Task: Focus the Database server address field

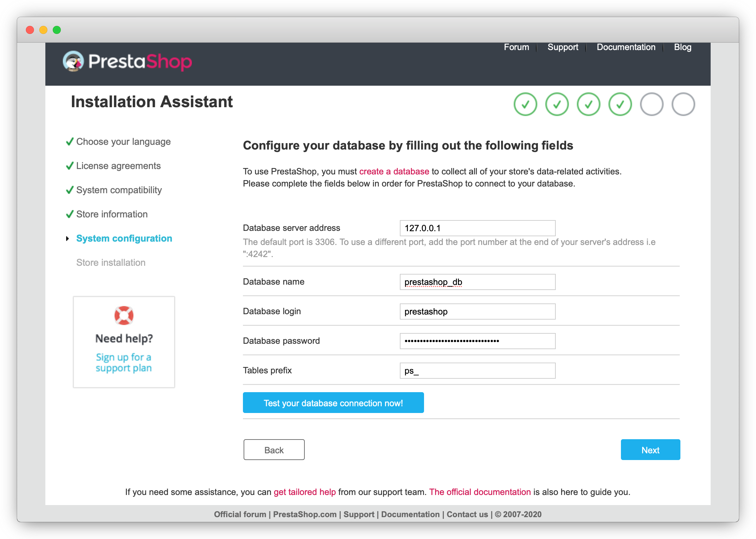Action: 477,228
